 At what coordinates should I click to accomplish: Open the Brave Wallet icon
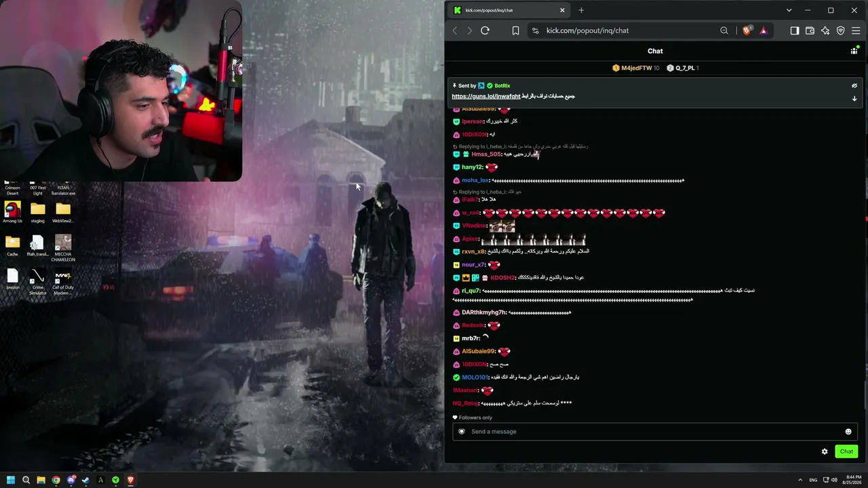point(810,30)
